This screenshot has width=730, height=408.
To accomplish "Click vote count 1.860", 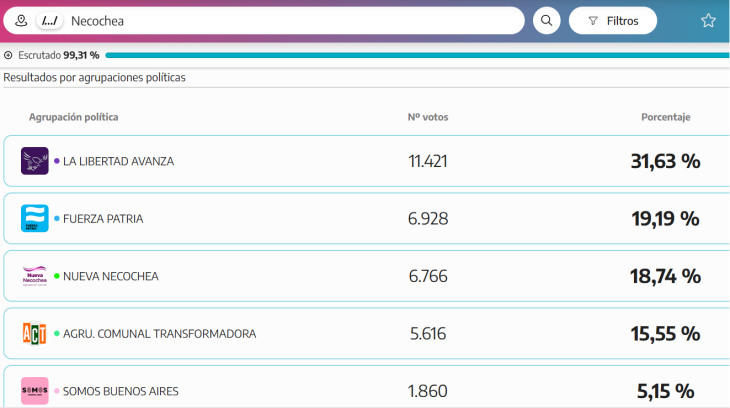I will (x=428, y=391).
